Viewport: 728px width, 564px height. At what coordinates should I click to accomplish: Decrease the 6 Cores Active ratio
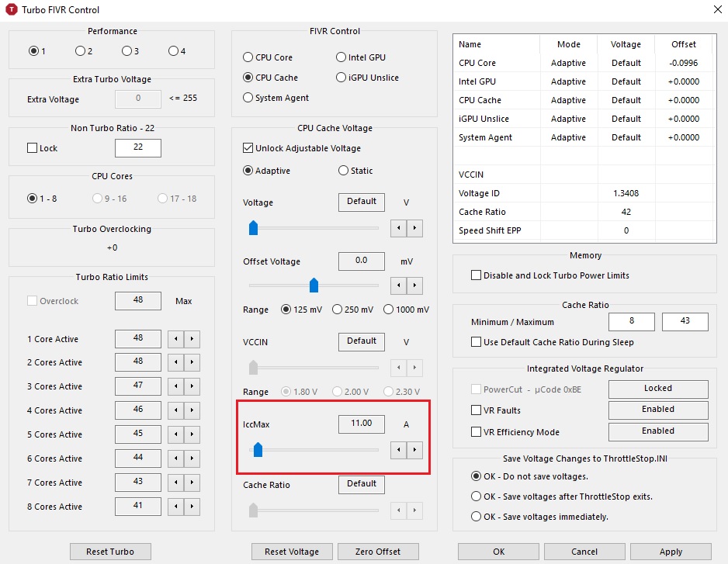point(175,458)
